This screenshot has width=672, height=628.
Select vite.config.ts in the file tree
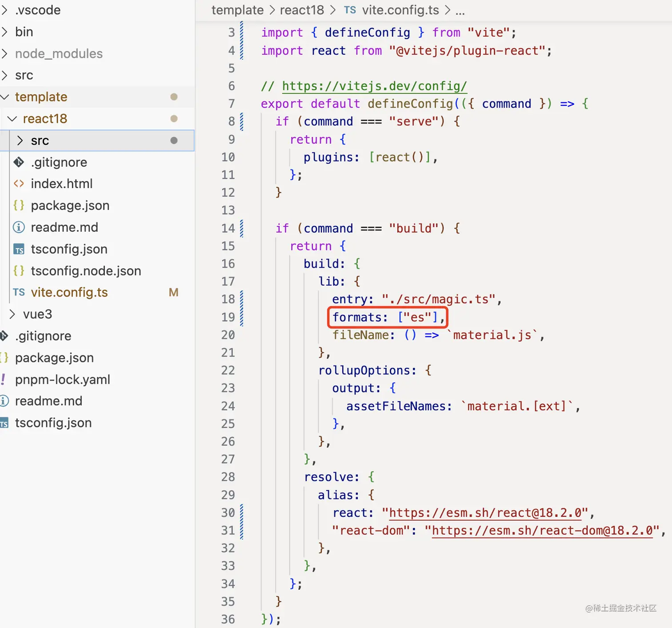click(69, 292)
